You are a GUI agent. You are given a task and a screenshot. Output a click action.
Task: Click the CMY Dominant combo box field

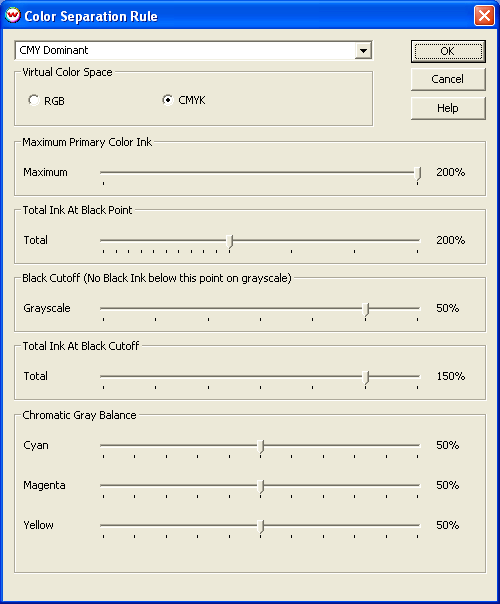click(x=193, y=50)
